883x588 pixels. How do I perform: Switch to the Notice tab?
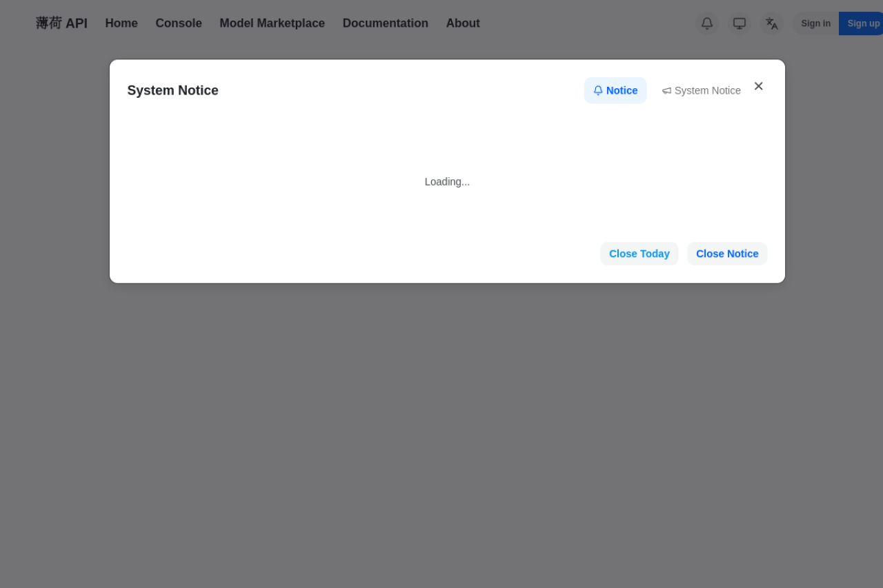615,90
